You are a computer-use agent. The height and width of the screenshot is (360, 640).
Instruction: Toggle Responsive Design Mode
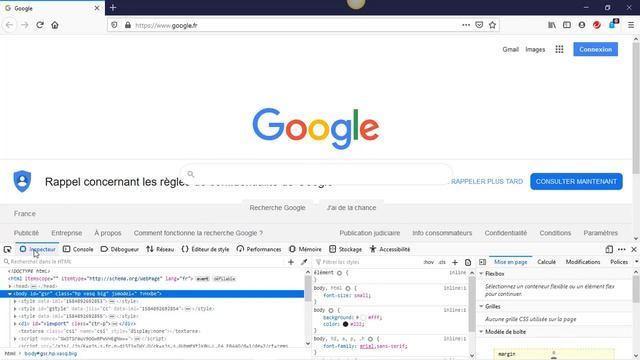tap(609, 249)
